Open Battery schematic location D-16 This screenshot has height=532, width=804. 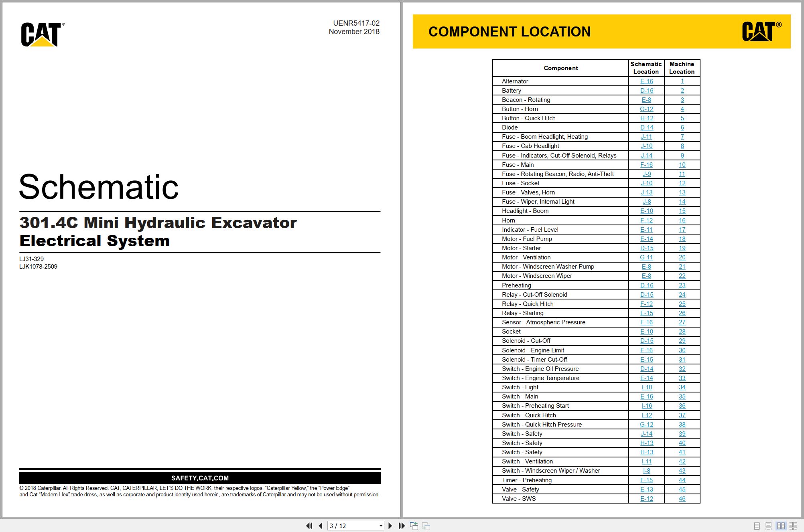pyautogui.click(x=646, y=91)
